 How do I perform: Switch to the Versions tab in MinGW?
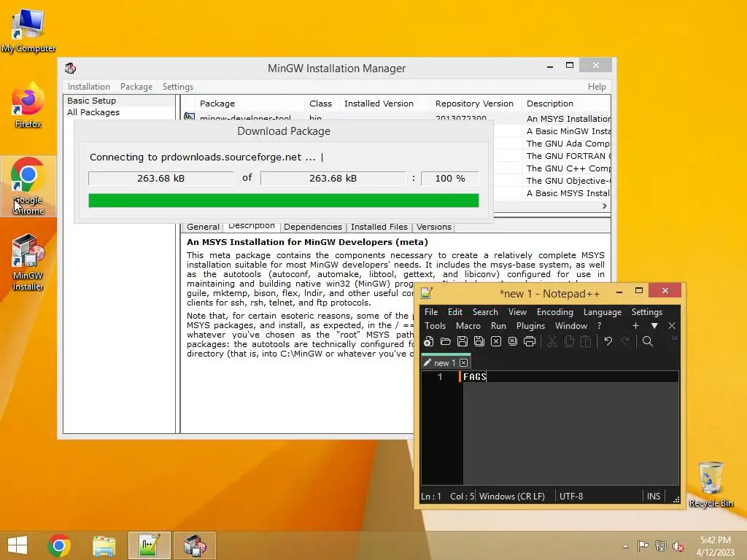tap(433, 227)
